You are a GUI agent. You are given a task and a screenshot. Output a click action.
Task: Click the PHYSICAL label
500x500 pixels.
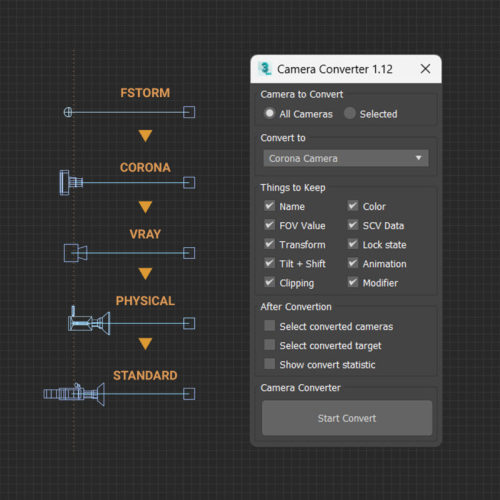(145, 301)
